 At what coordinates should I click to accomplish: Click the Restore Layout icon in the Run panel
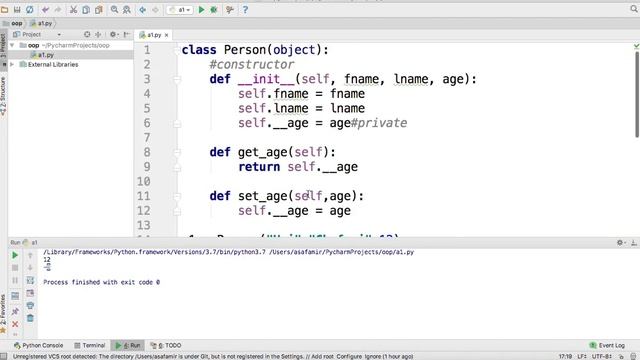point(15,296)
